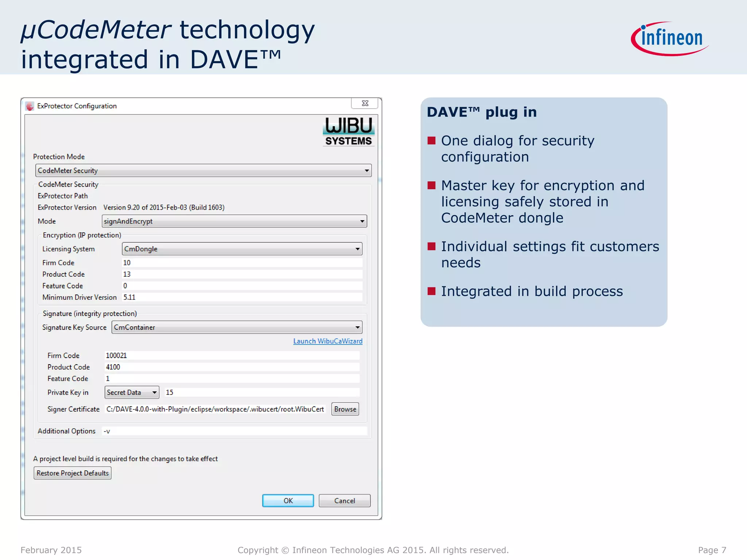Open the Private Key in Secret Data dropdown
This screenshot has width=747, height=560.
tap(132, 392)
